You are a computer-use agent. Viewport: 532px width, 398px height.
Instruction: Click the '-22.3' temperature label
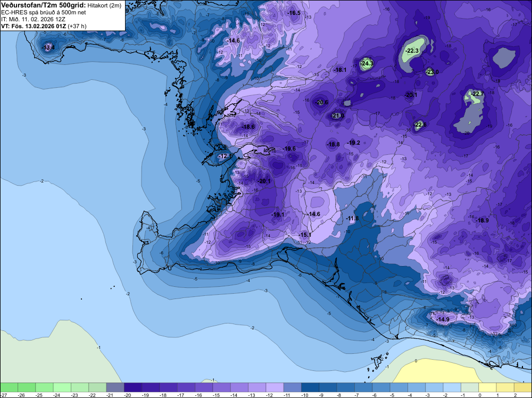[412, 51]
